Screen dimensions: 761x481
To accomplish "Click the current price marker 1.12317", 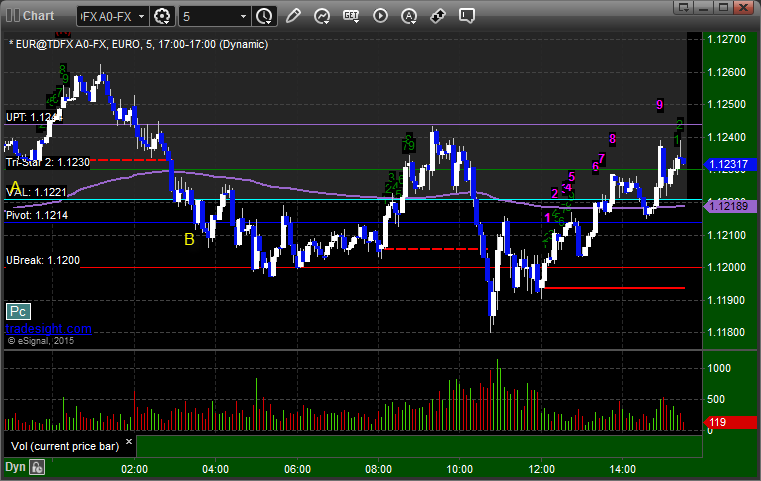I will 730,165.
